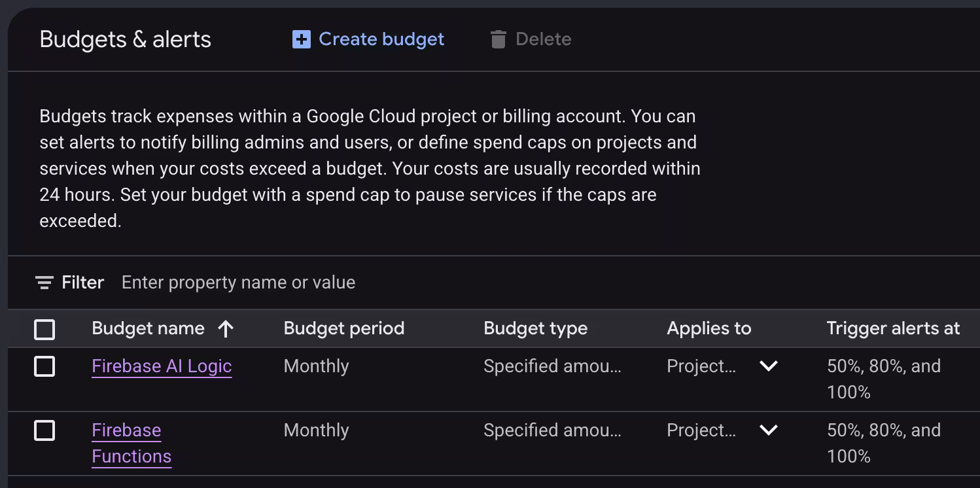This screenshot has width=980, height=488.
Task: Click the Applies to column header
Action: [x=709, y=328]
